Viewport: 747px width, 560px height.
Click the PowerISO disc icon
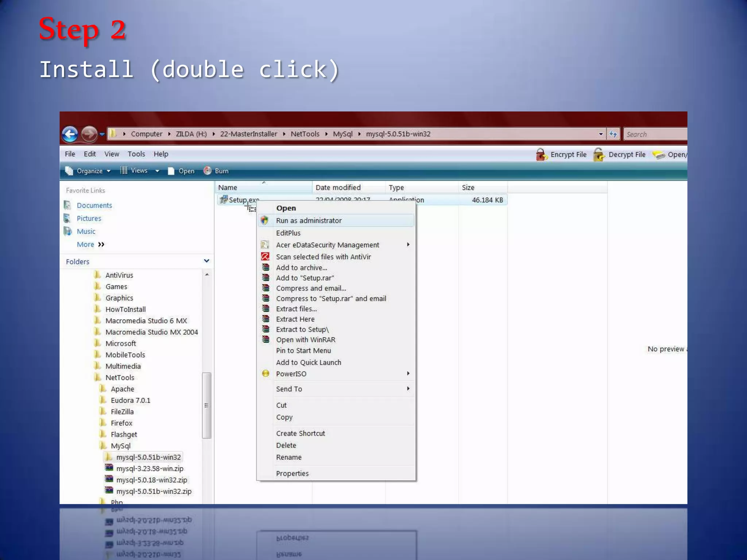coord(266,373)
